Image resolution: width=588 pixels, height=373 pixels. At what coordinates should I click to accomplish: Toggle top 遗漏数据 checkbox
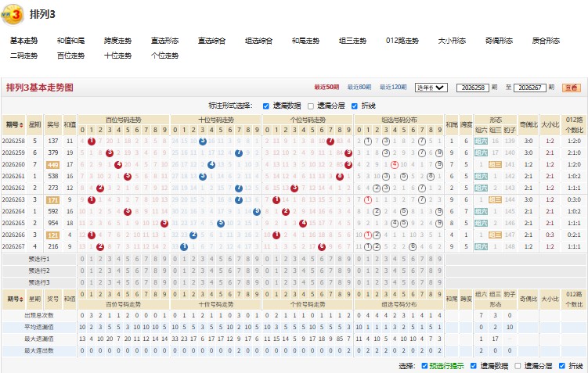266,106
